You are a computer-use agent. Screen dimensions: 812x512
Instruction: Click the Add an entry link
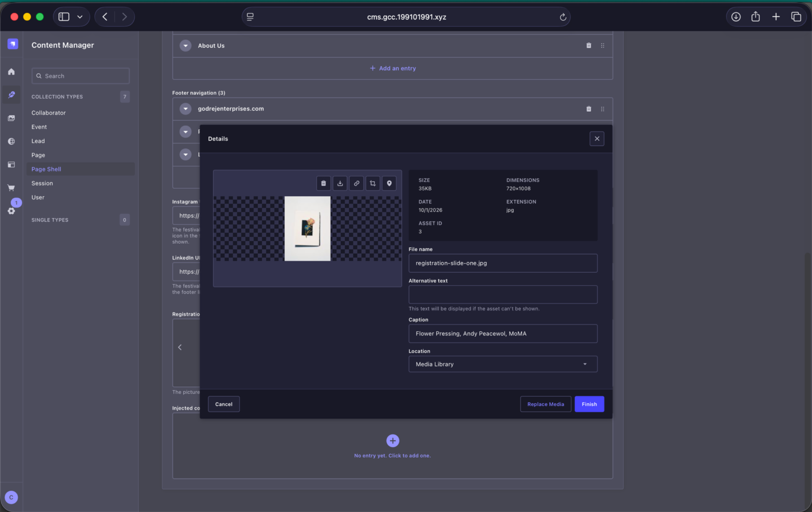[393, 68]
